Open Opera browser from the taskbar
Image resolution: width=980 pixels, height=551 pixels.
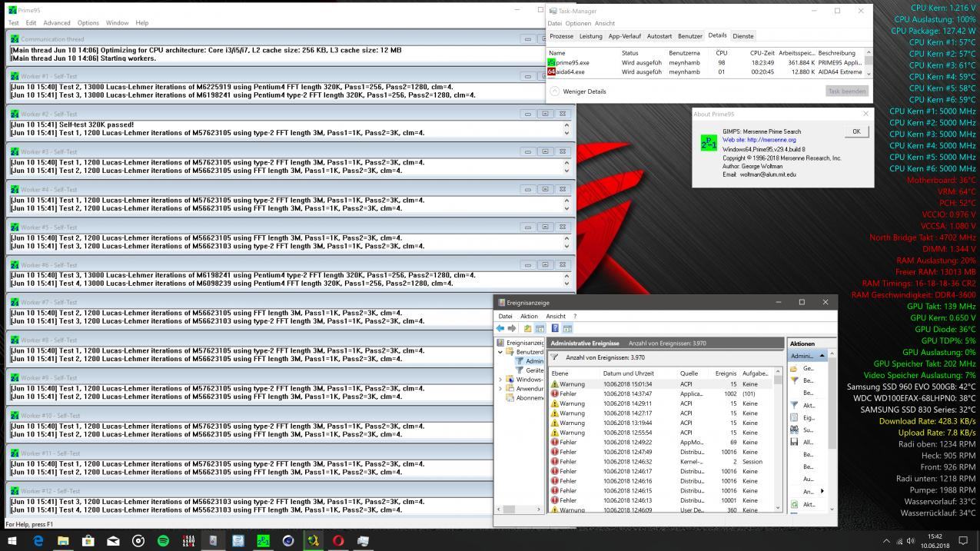point(337,540)
